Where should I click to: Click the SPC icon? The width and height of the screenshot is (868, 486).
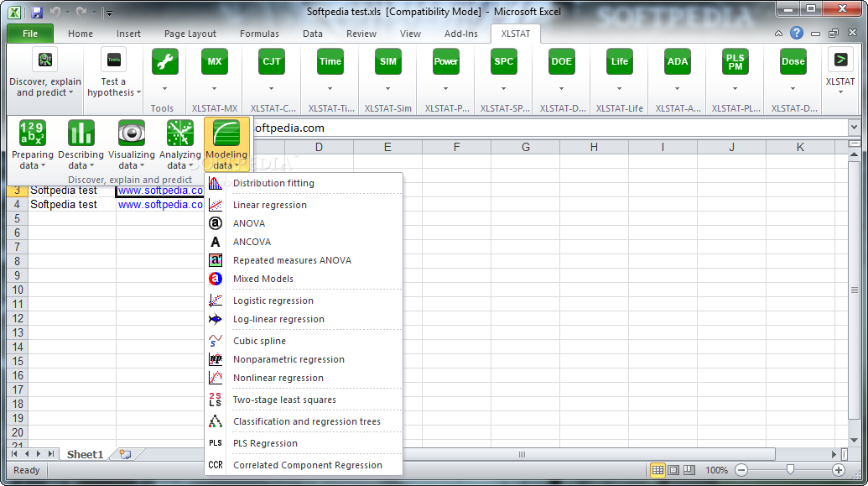[504, 61]
